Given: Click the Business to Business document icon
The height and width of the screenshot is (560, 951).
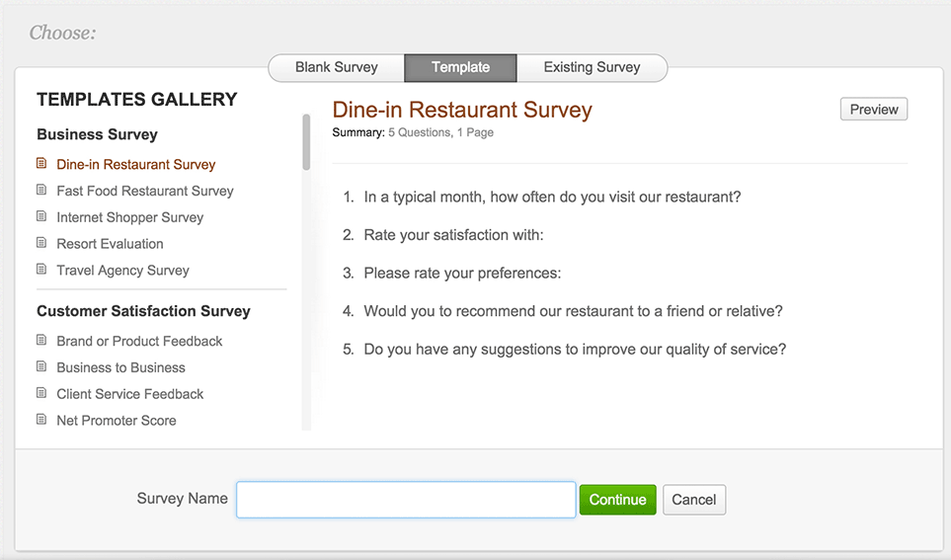Looking at the screenshot, I should [x=41, y=366].
